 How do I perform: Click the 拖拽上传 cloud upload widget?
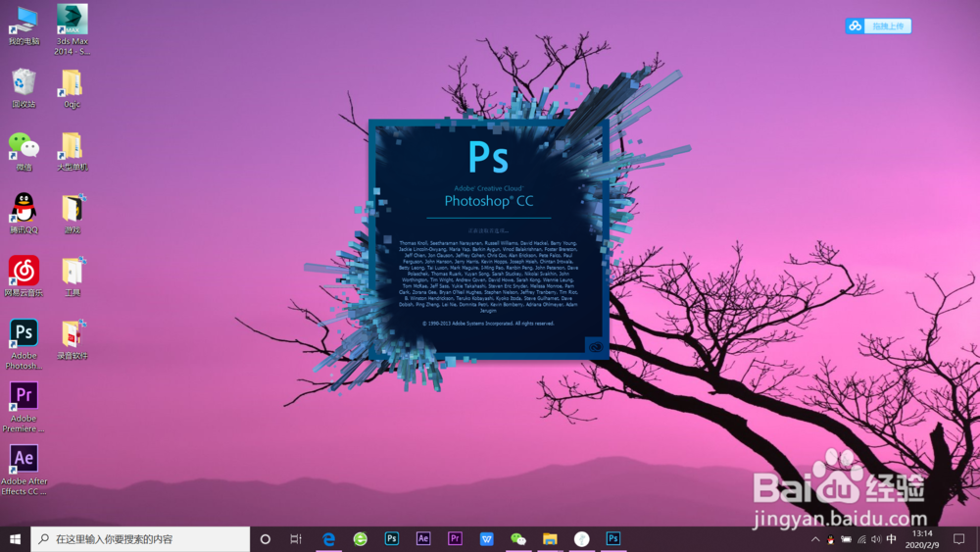coord(878,25)
